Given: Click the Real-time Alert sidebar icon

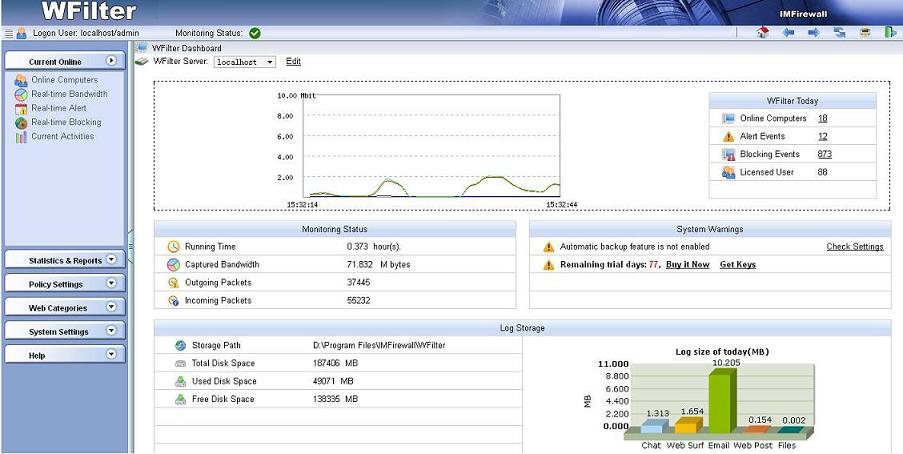Looking at the screenshot, I should pyautogui.click(x=21, y=108).
